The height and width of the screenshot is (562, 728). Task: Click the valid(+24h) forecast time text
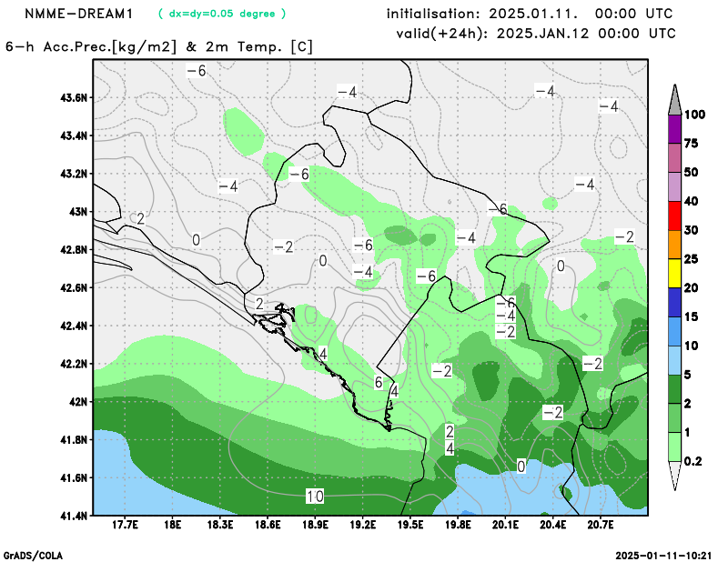coord(536,34)
